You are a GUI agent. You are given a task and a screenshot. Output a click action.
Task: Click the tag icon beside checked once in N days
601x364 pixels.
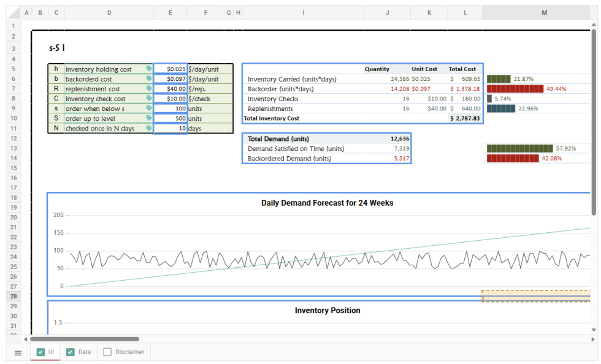[148, 128]
